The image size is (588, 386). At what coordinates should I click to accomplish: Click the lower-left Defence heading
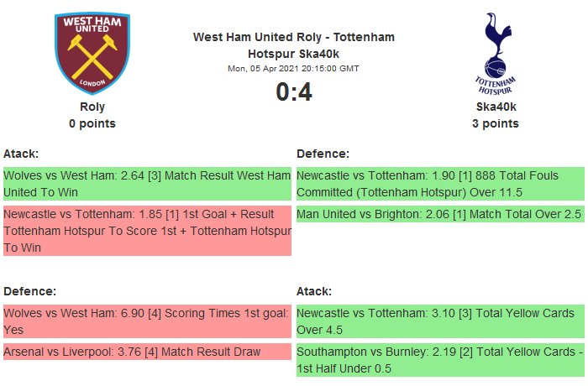[29, 290]
